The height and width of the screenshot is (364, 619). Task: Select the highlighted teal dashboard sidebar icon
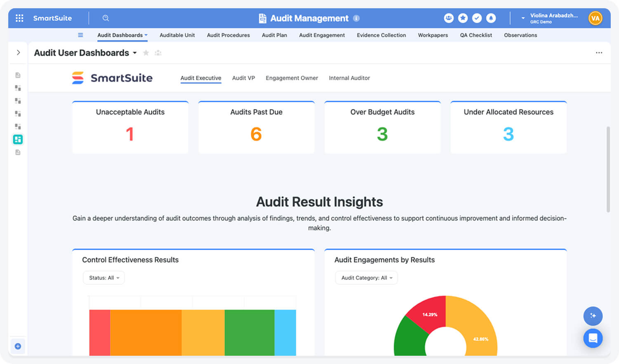pos(18,139)
